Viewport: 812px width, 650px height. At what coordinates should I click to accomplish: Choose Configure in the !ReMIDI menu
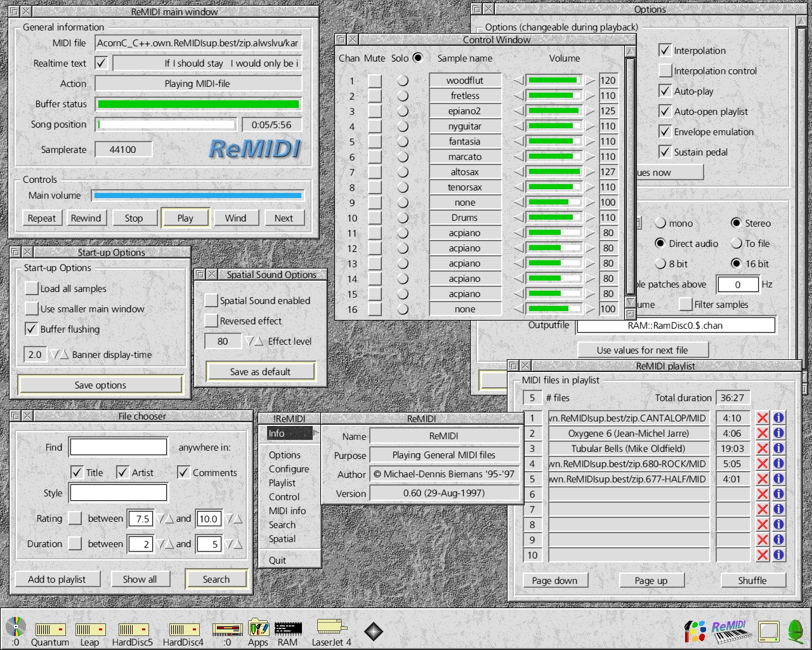pos(289,468)
